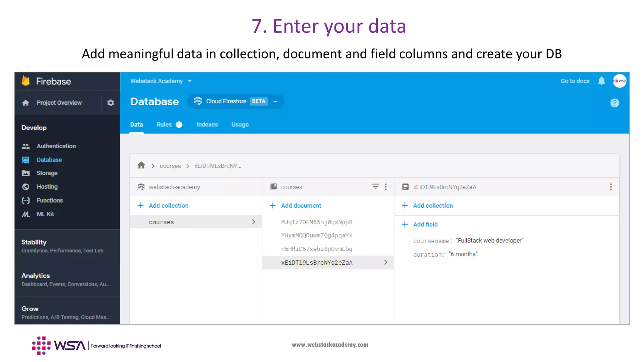
Task: Click the user account avatar
Action: (x=619, y=81)
